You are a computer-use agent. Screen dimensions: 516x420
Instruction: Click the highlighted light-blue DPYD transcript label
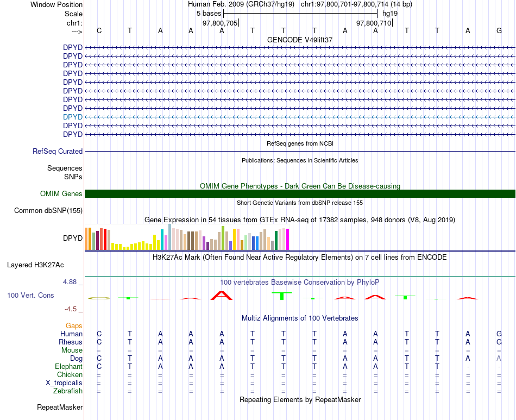pos(73,117)
